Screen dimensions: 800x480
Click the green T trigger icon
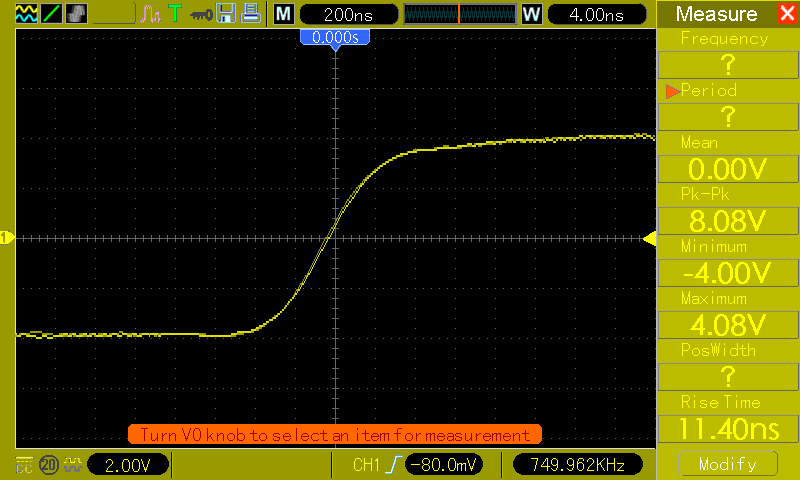[x=175, y=13]
